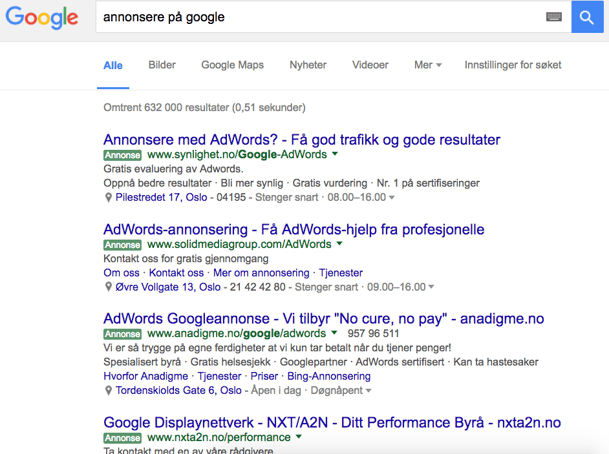Click the www.synlighet.no/Google-AdWords URL
The height and width of the screenshot is (454, 609).
point(237,155)
